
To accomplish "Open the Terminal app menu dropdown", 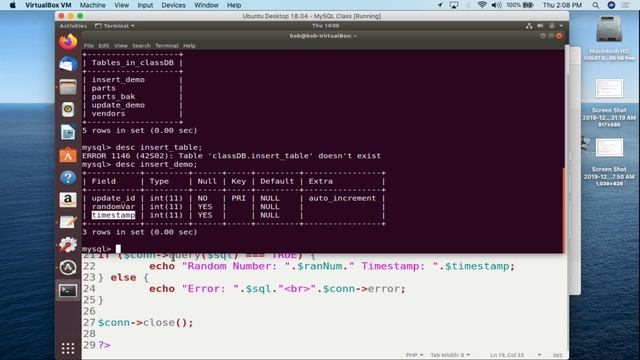I will coord(115,26).
